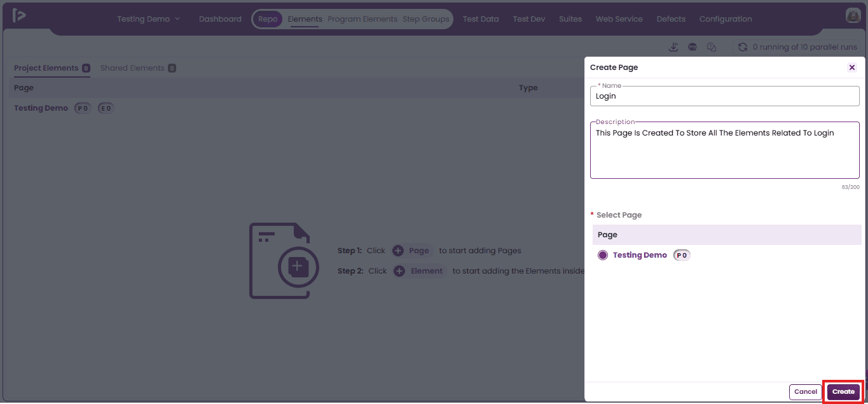Go to the Dashboard menu
Image resolution: width=868 pixels, height=404 pixels.
(x=220, y=19)
